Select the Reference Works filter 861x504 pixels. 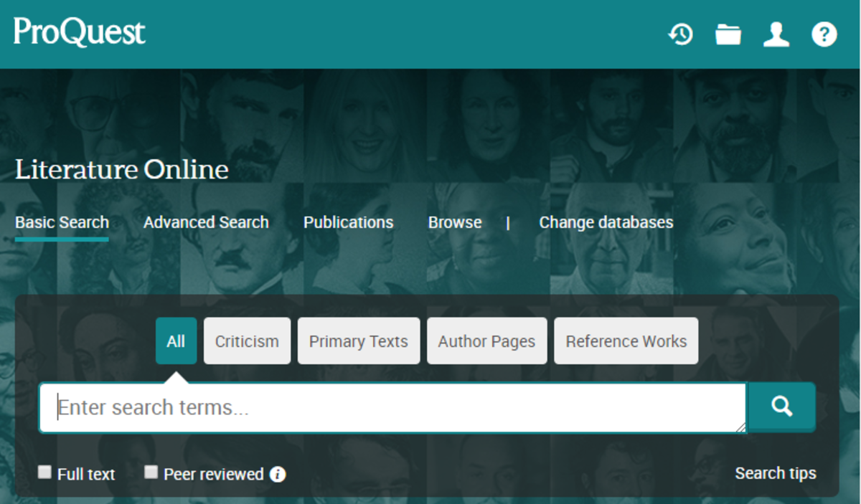click(x=626, y=341)
